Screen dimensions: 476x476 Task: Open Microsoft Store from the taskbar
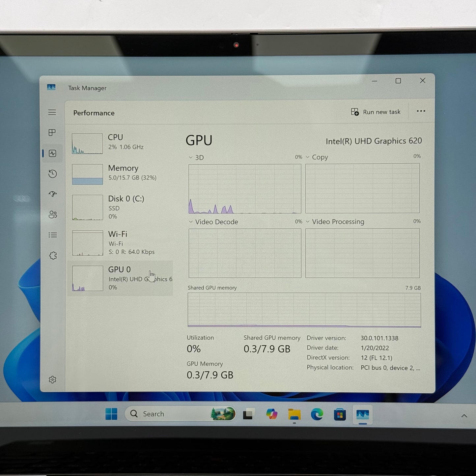[x=340, y=414]
